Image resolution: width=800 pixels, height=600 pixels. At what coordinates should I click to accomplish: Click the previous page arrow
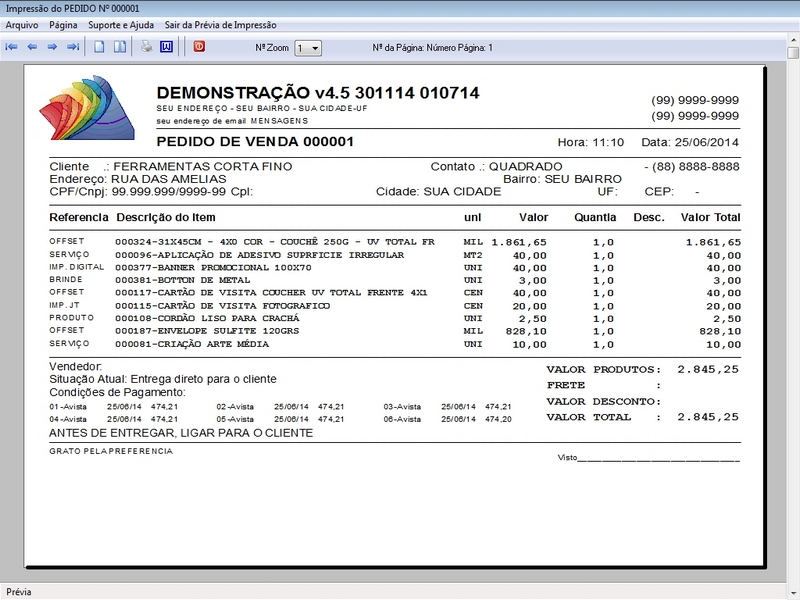(32, 47)
